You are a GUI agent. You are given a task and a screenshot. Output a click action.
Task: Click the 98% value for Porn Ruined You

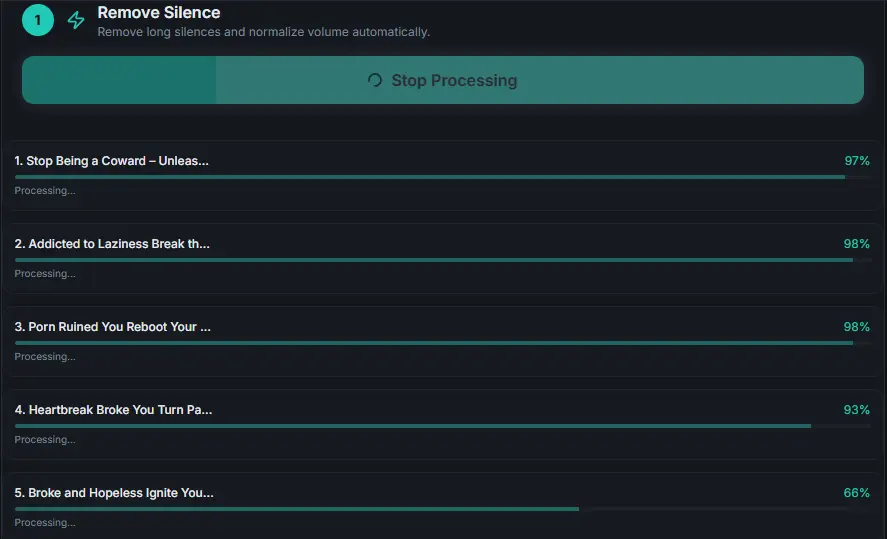coord(856,327)
